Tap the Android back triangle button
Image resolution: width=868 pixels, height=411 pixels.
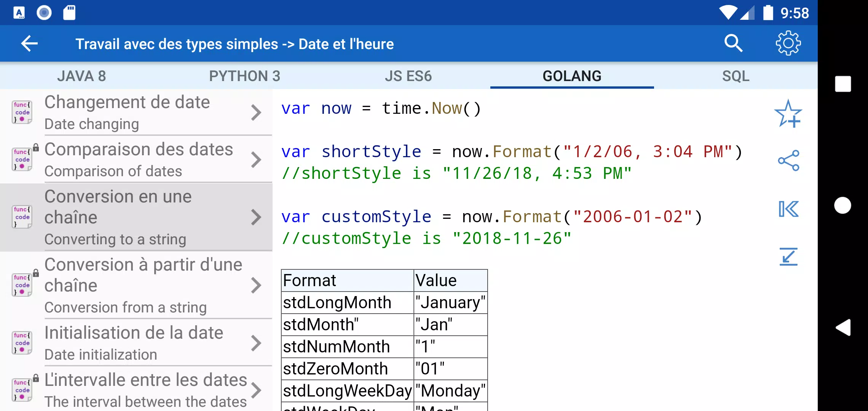pos(843,327)
